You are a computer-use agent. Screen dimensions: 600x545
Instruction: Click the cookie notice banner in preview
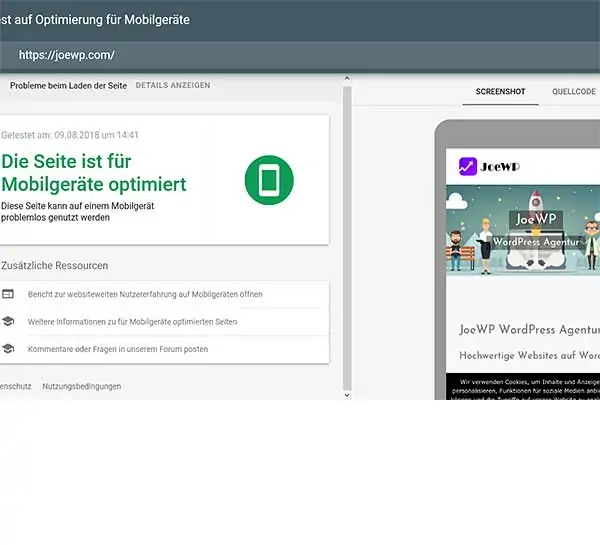[523, 387]
